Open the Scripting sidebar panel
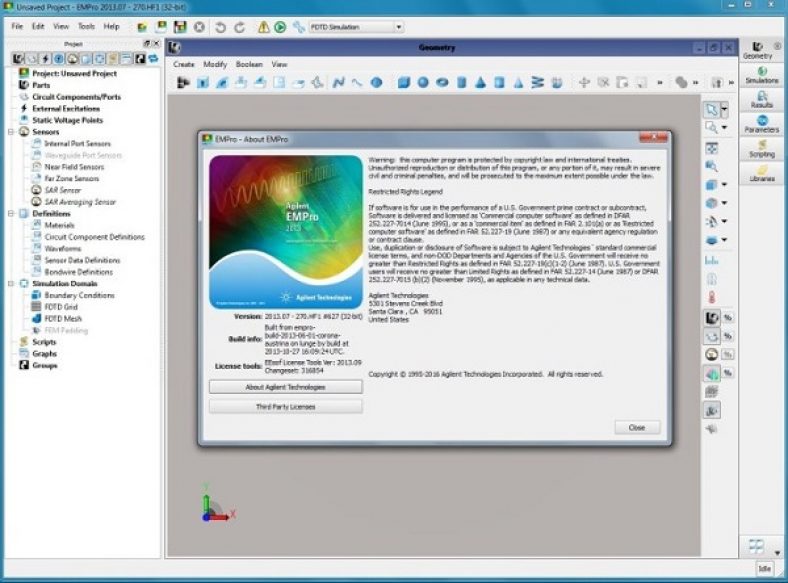Image resolution: width=788 pixels, height=583 pixels. [x=762, y=149]
